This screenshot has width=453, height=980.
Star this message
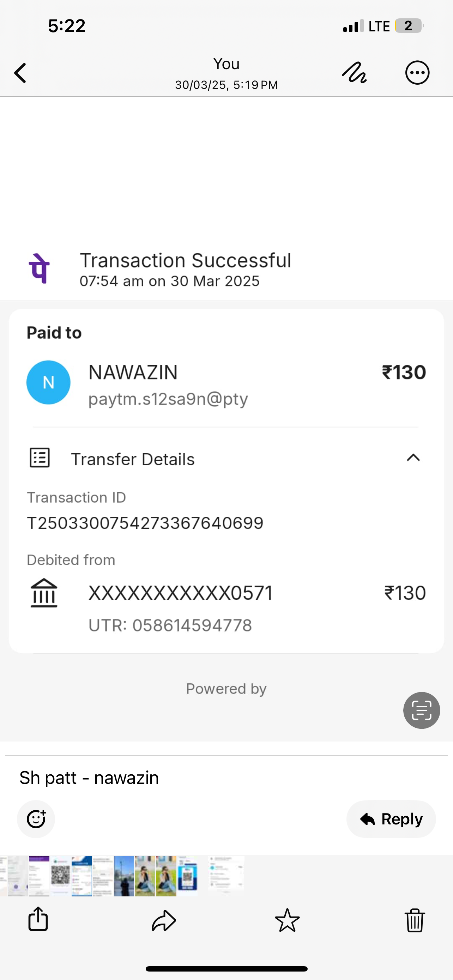287,920
